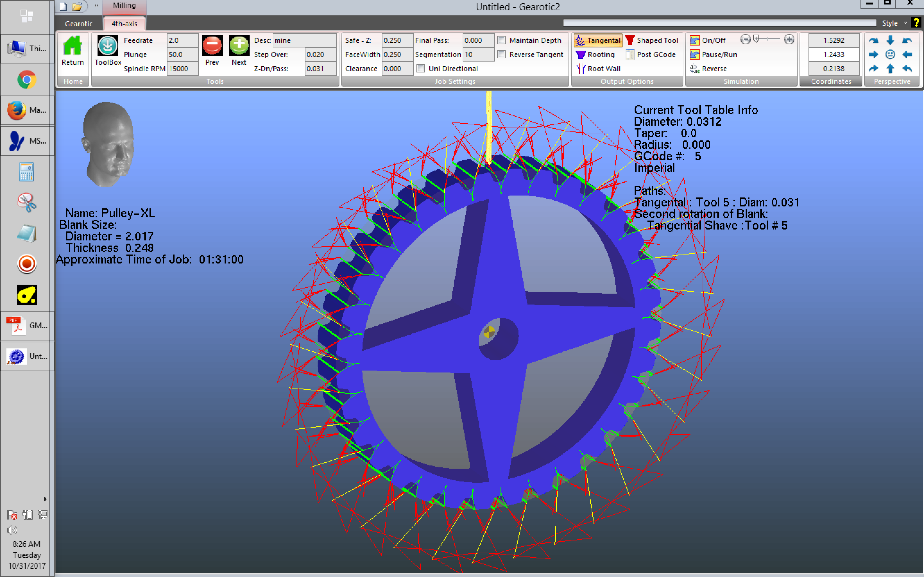Expand hidden taskbar items arrow
The height and width of the screenshot is (577, 924).
(x=46, y=499)
